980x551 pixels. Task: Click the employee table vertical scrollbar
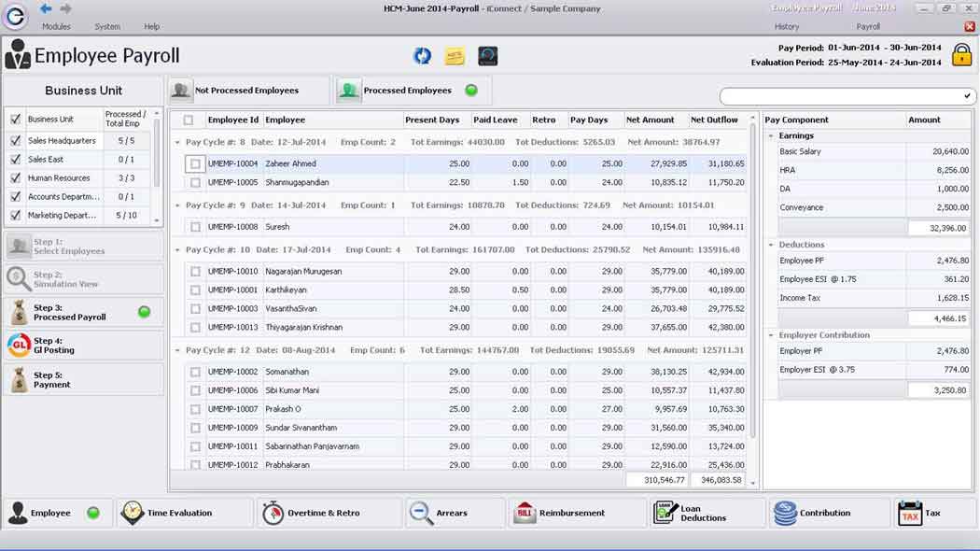752,280
